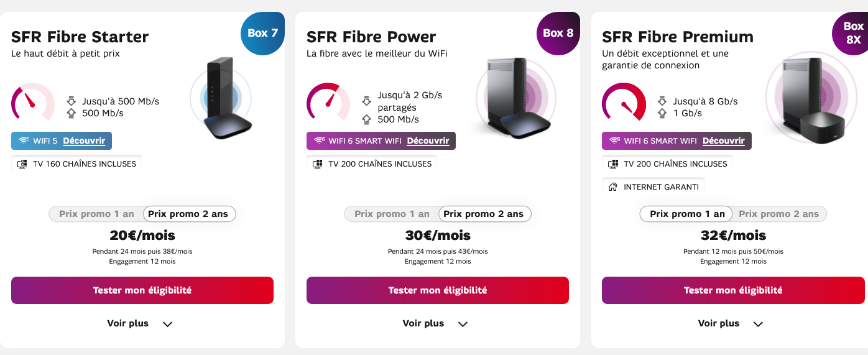Viewport: 868px width, 355px height.
Task: Select Prix promo 1 an for Fibre Starter
Action: [x=96, y=214]
